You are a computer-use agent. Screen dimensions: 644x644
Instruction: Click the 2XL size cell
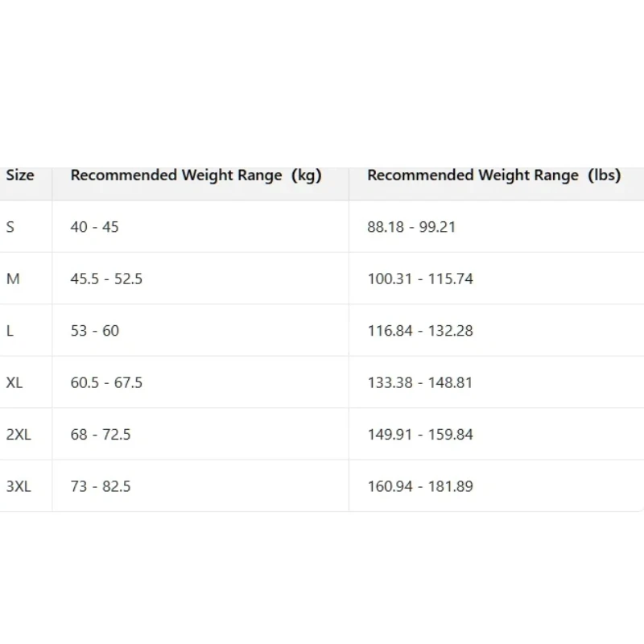19,435
